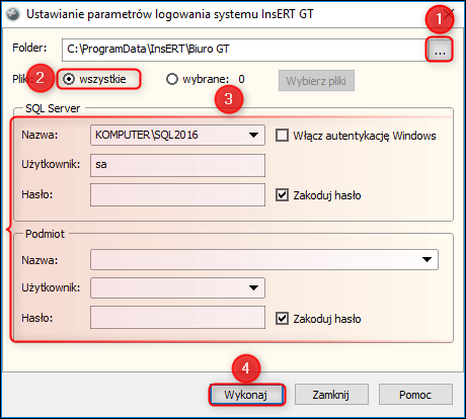Image resolution: width=466 pixels, height=419 pixels.
Task: Toggle Podmiot 'Zakoduj hasło' checkbox
Action: coord(282,319)
